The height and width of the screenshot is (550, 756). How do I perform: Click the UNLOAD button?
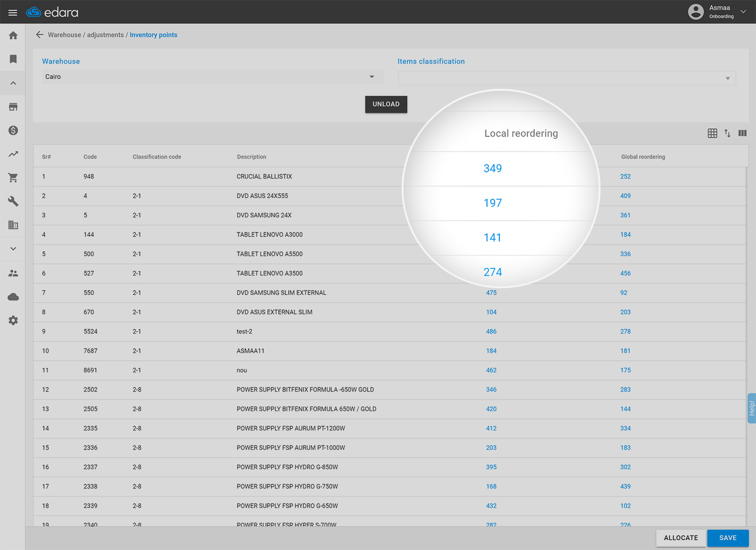click(x=386, y=104)
